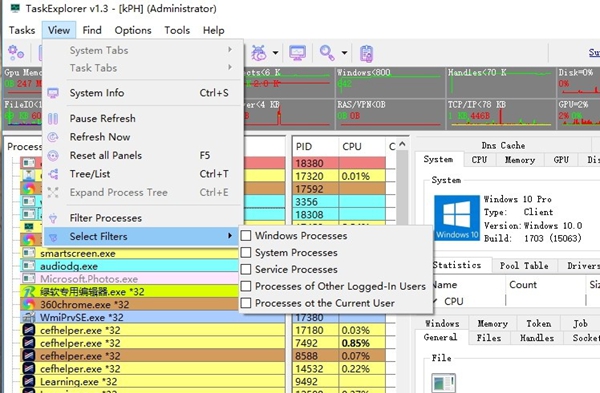This screenshot has width=600, height=393.
Task: Click the clipboard toolbar icon
Action: pos(366,53)
